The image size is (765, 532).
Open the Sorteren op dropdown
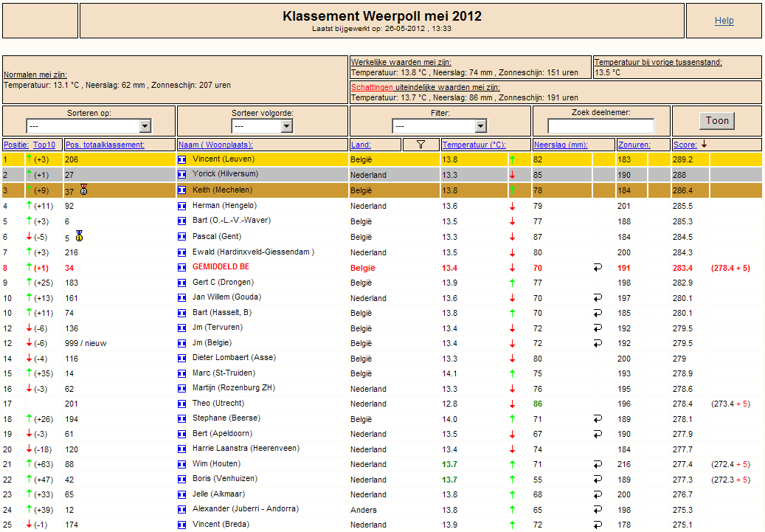pos(89,126)
